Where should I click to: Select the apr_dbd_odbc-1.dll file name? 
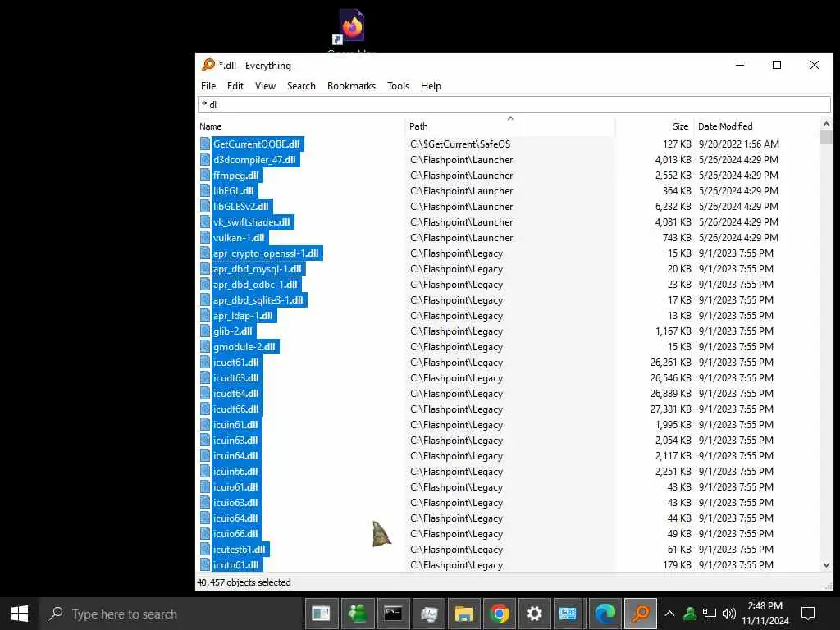[255, 285]
